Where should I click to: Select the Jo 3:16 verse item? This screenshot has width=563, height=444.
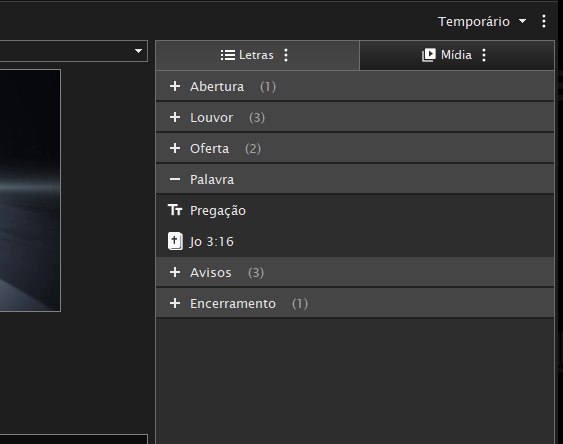[x=355, y=241]
